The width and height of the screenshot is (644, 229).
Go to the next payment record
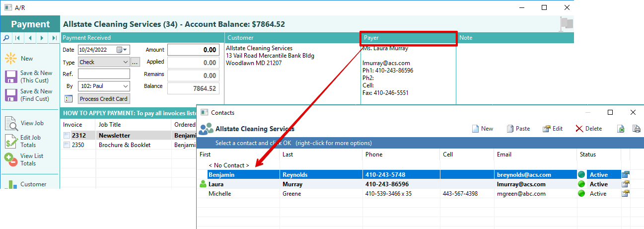42,38
